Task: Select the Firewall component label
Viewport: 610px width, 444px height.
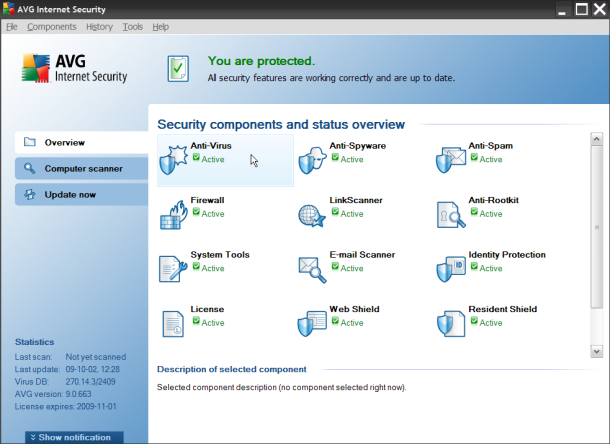Action: click(207, 200)
